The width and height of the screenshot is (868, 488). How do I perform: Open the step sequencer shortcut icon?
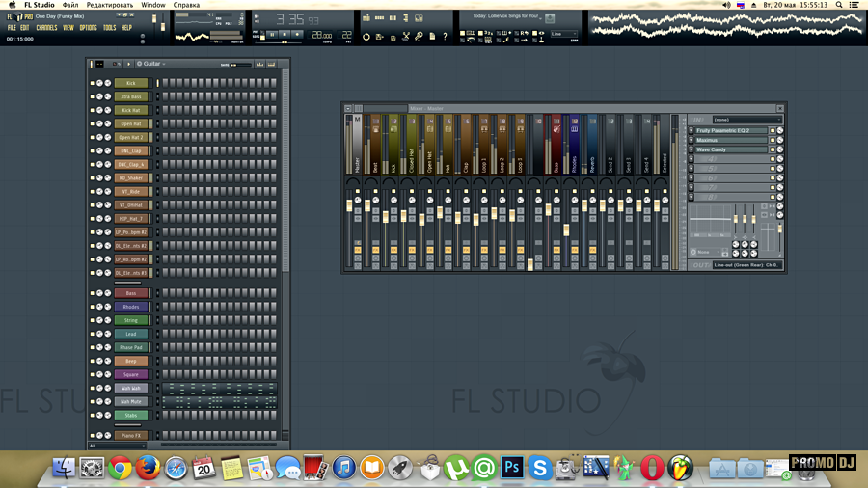click(379, 18)
